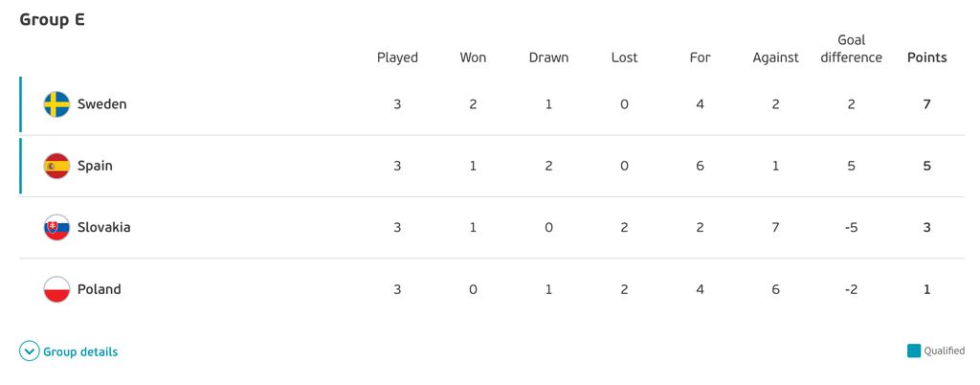
Task: Click the Drawn column header
Action: [548, 57]
